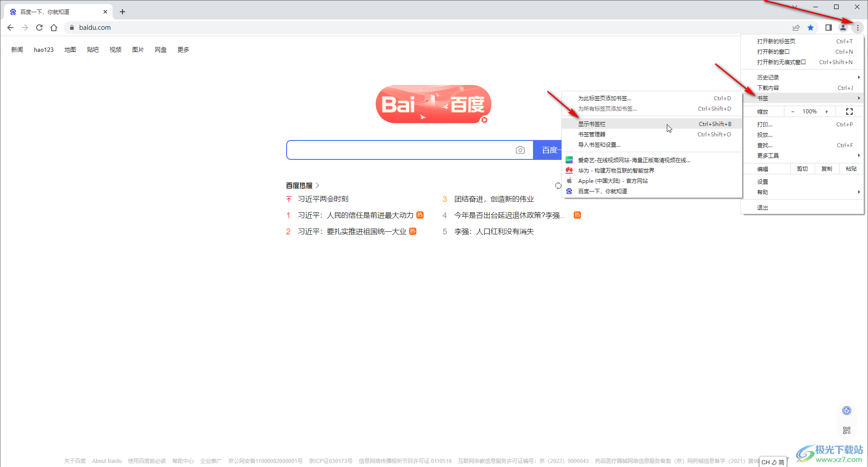Click the browser back arrow
Screen dimensions: 868x467
(10, 28)
